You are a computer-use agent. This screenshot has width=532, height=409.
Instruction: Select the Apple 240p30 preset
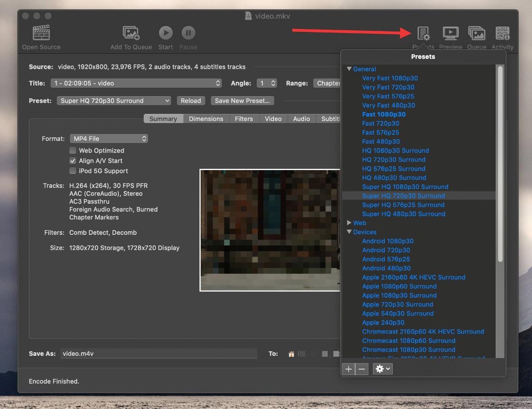(383, 323)
